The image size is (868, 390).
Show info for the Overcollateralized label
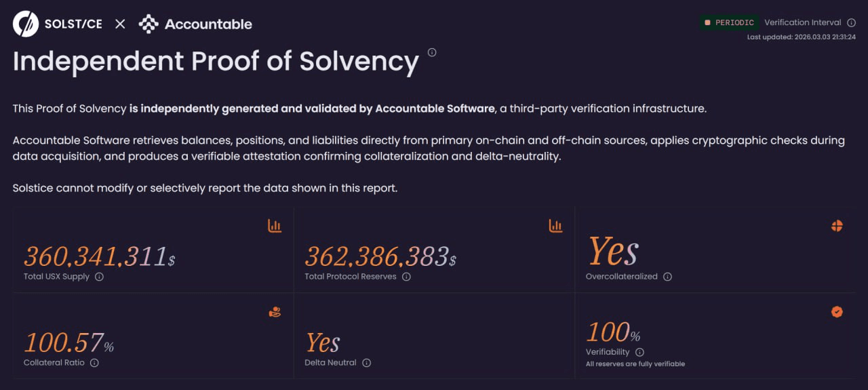tap(667, 277)
